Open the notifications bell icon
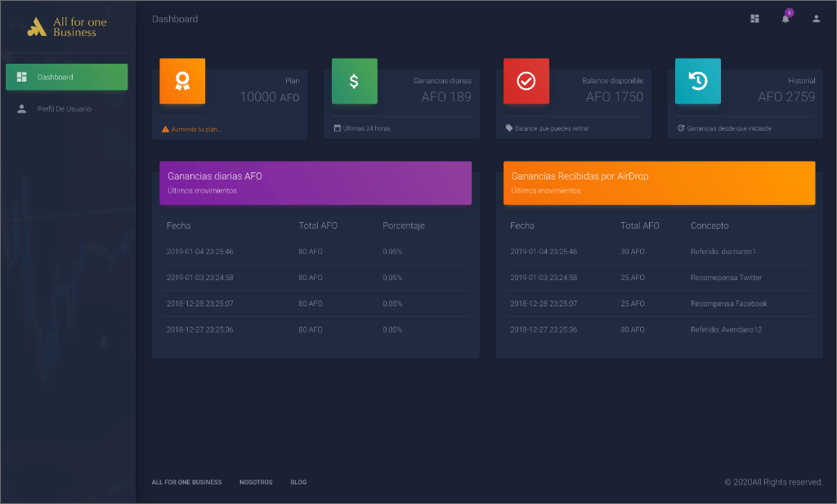The image size is (837, 504). 786,19
